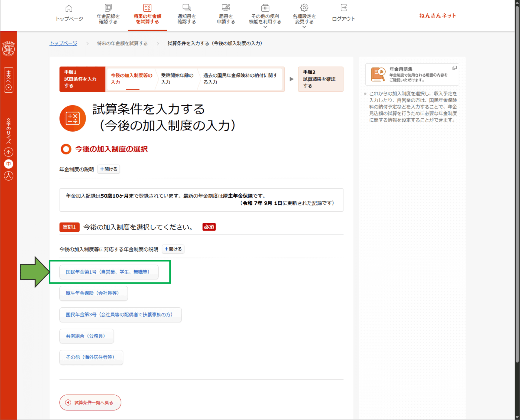Select 国民年金第1号（自営業、学生、無職等）option
Image resolution: width=520 pixels, height=420 pixels.
coord(109,272)
